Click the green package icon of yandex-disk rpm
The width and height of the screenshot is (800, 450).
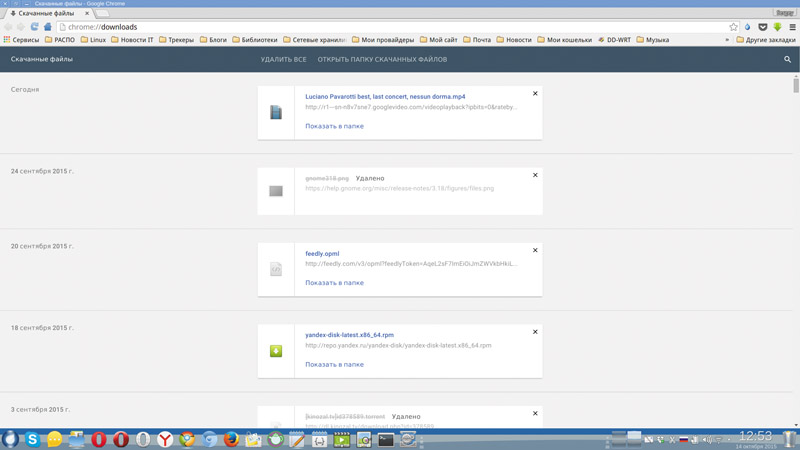276,351
